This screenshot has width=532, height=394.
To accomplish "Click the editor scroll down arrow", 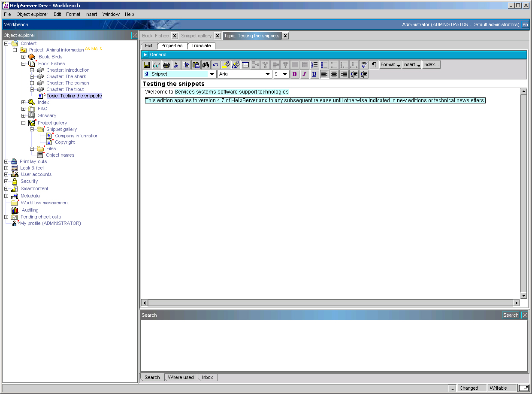I will [x=523, y=295].
